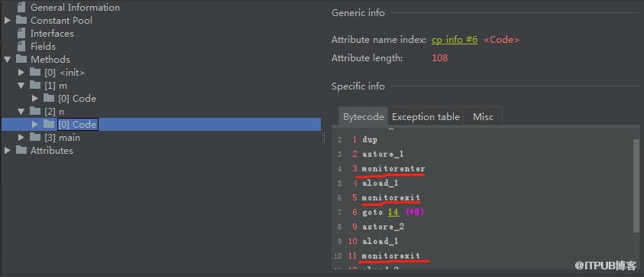
Task: Select the [3] main tree item
Action: click(x=63, y=138)
